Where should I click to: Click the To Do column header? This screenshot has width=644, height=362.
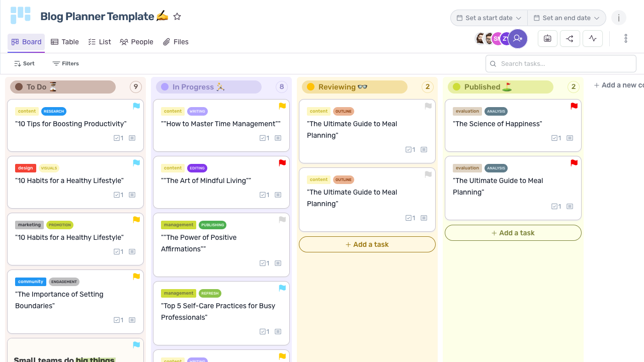[x=63, y=87]
